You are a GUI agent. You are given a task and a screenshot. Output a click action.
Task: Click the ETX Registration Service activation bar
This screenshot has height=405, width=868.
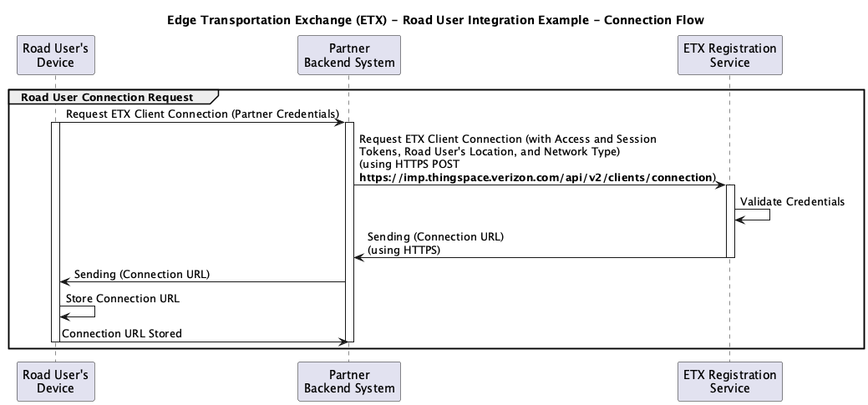[x=730, y=220]
